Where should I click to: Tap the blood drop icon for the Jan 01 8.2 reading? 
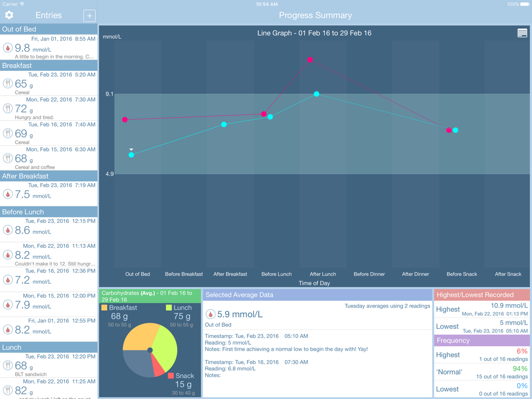pos(8,330)
